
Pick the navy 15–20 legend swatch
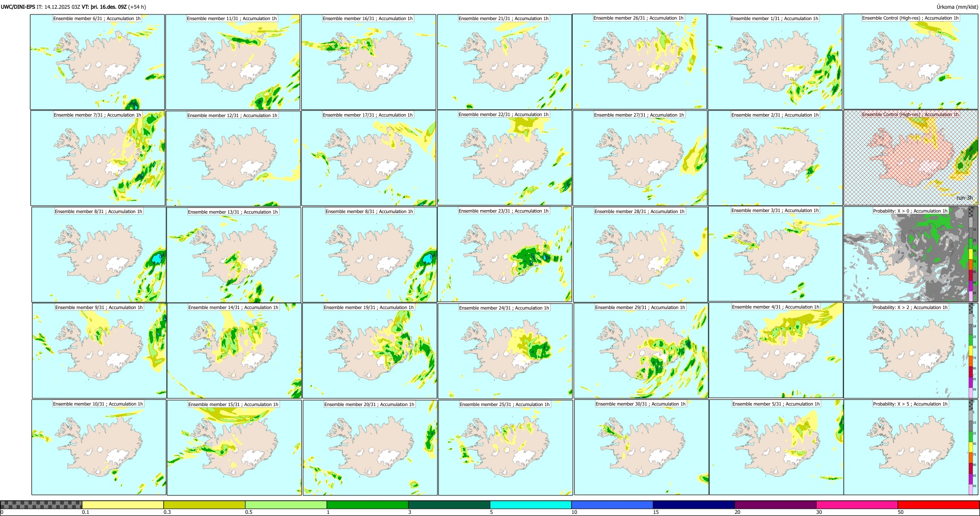click(694, 505)
